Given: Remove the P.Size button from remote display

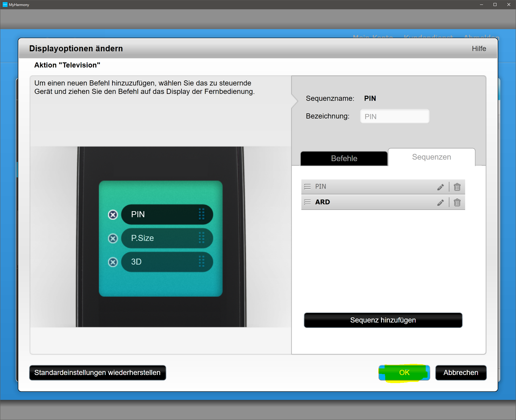Looking at the screenshot, I should (x=113, y=238).
